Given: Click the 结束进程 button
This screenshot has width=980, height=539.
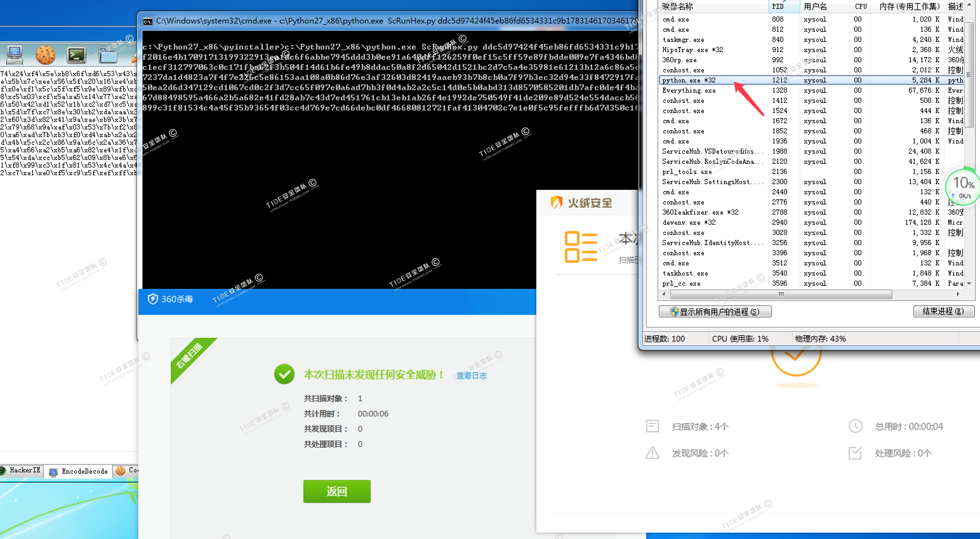Looking at the screenshot, I should coord(943,311).
